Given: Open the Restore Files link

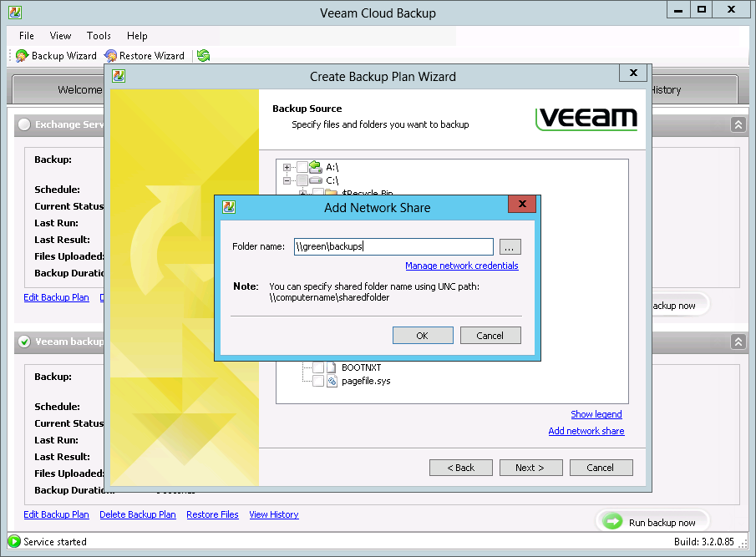Looking at the screenshot, I should (x=212, y=514).
